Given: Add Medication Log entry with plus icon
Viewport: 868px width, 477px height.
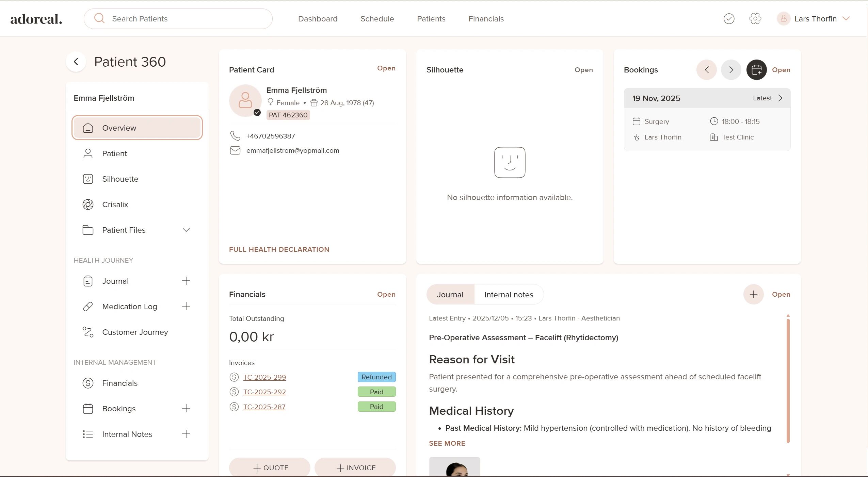Looking at the screenshot, I should [186, 307].
